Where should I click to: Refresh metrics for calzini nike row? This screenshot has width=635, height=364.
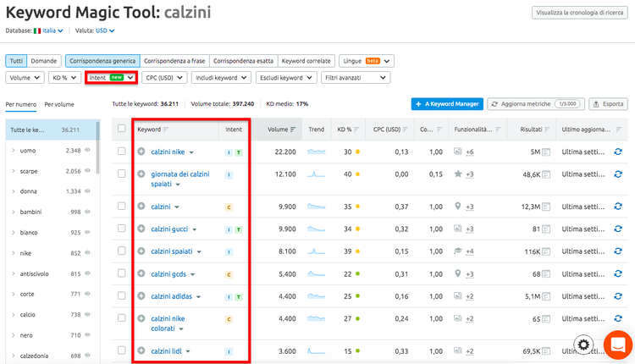tap(618, 152)
